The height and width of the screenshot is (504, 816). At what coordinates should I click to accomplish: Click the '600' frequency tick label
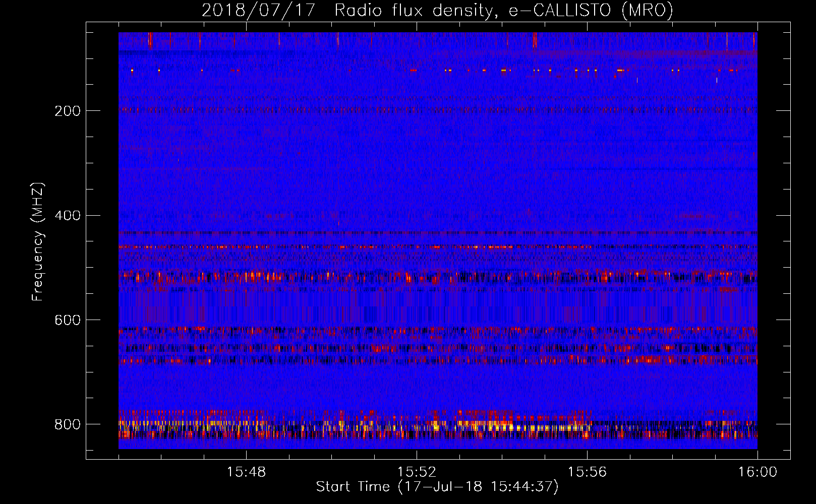tap(68, 320)
